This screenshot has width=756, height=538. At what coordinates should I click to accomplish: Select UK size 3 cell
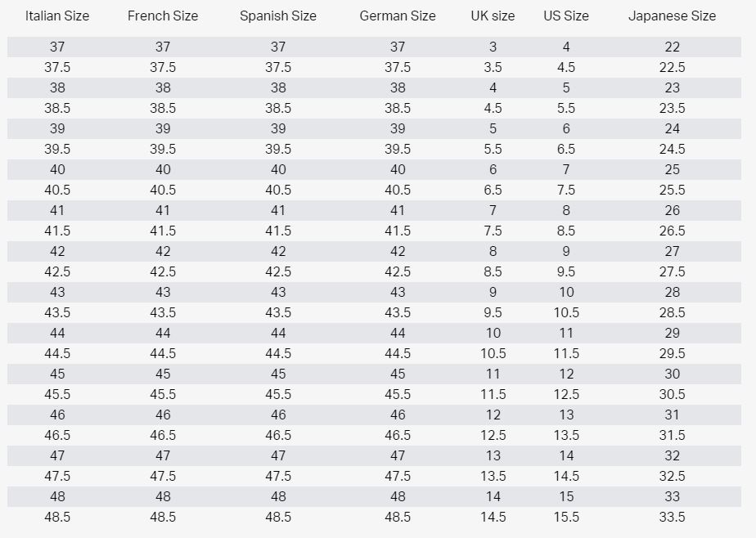tap(493, 47)
